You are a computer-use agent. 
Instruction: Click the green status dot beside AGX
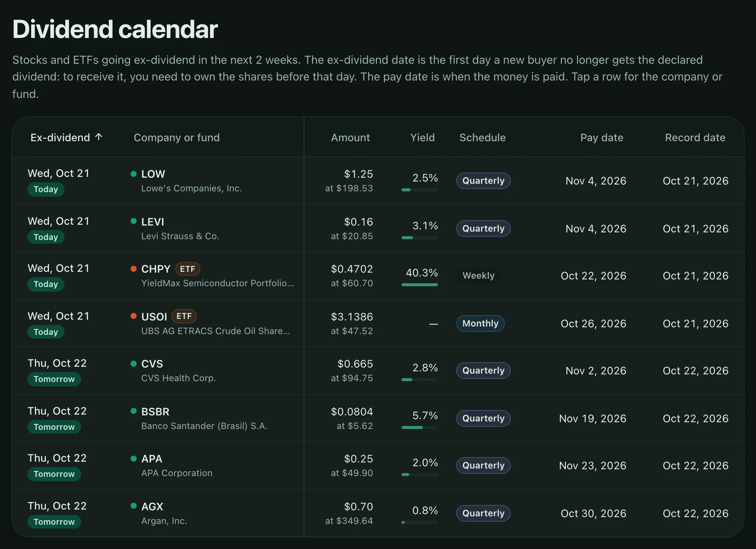pyautogui.click(x=134, y=506)
